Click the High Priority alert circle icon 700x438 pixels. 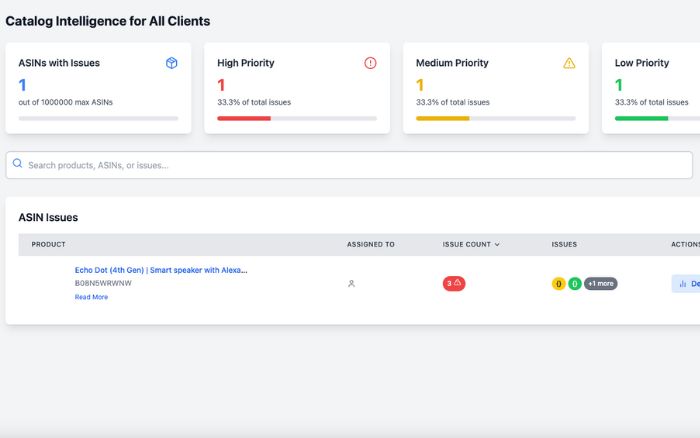(x=370, y=63)
